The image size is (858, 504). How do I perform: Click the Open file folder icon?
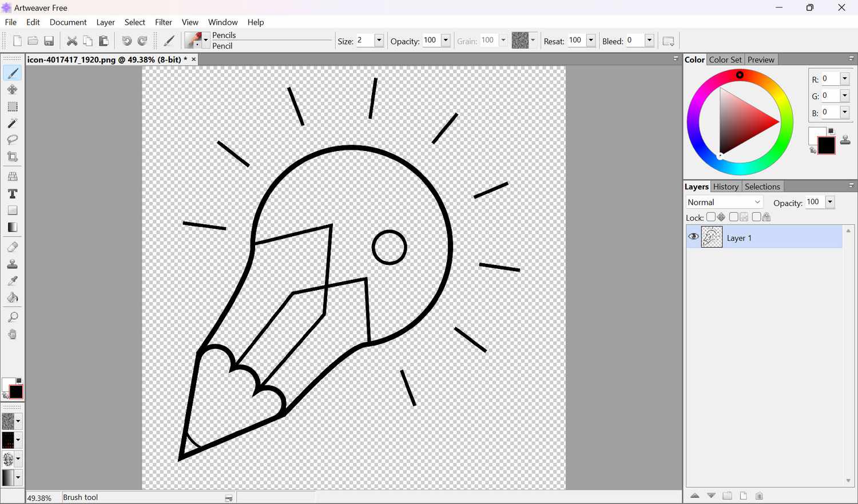[x=33, y=41]
